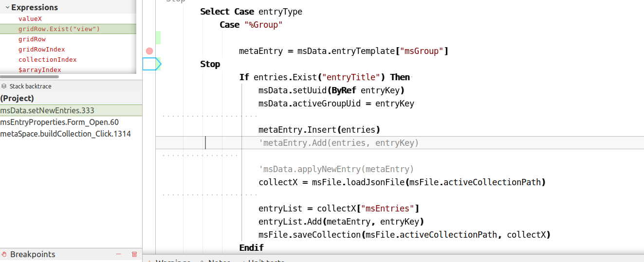The width and height of the screenshot is (644, 262).
Task: Select the collectionIndex expression
Action: [47, 60]
